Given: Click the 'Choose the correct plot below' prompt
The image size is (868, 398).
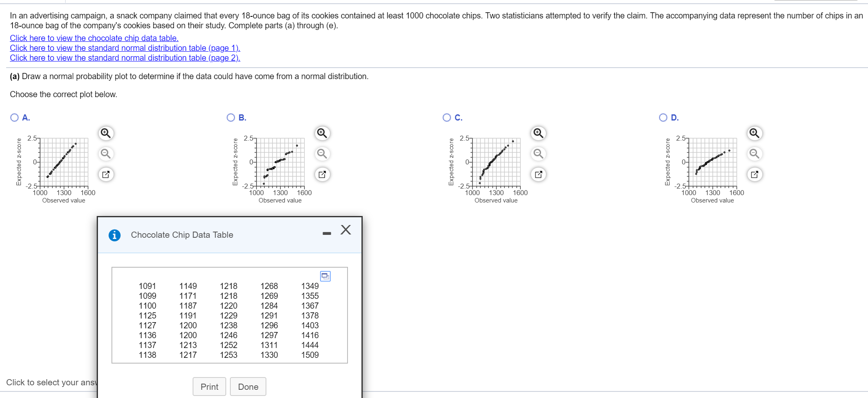Looking at the screenshot, I should click(x=64, y=94).
